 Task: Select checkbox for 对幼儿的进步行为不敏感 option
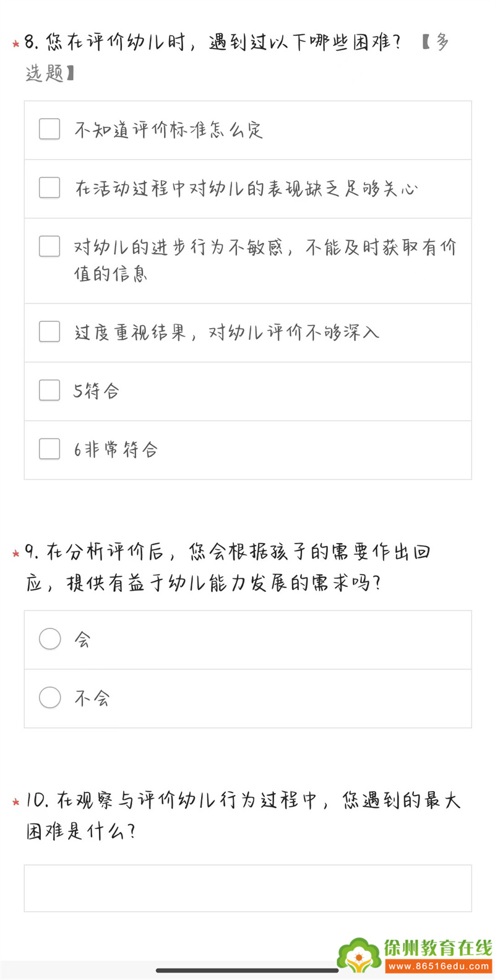tap(49, 246)
